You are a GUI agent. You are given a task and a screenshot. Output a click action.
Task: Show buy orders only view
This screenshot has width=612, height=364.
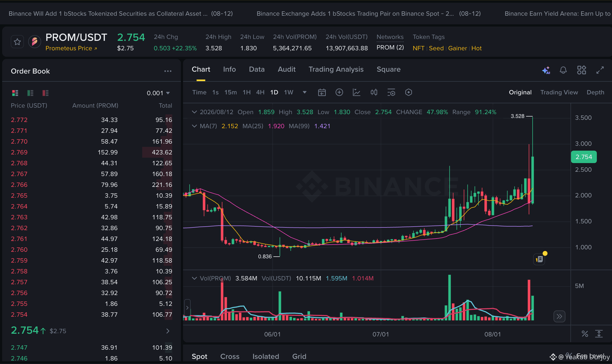click(x=30, y=93)
